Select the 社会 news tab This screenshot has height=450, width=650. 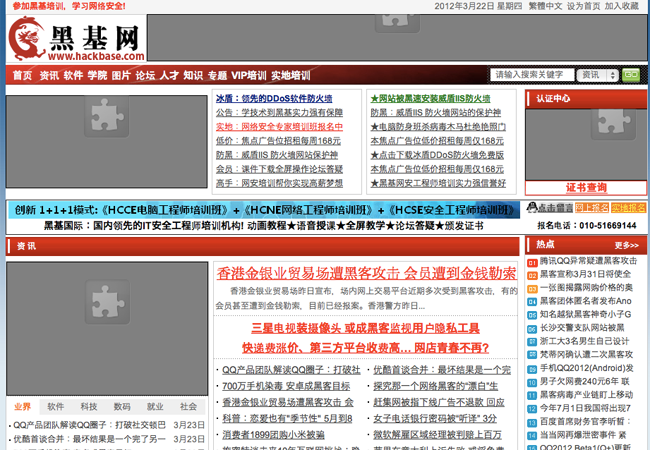pos(188,407)
